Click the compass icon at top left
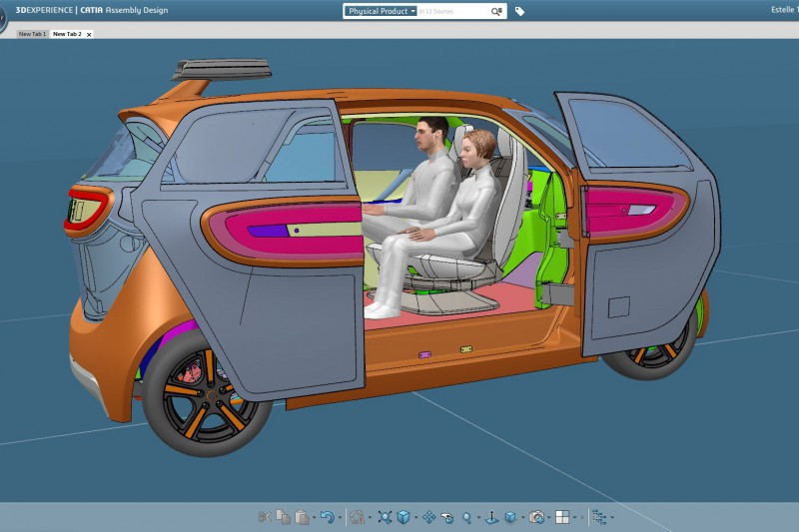 coord(3,18)
